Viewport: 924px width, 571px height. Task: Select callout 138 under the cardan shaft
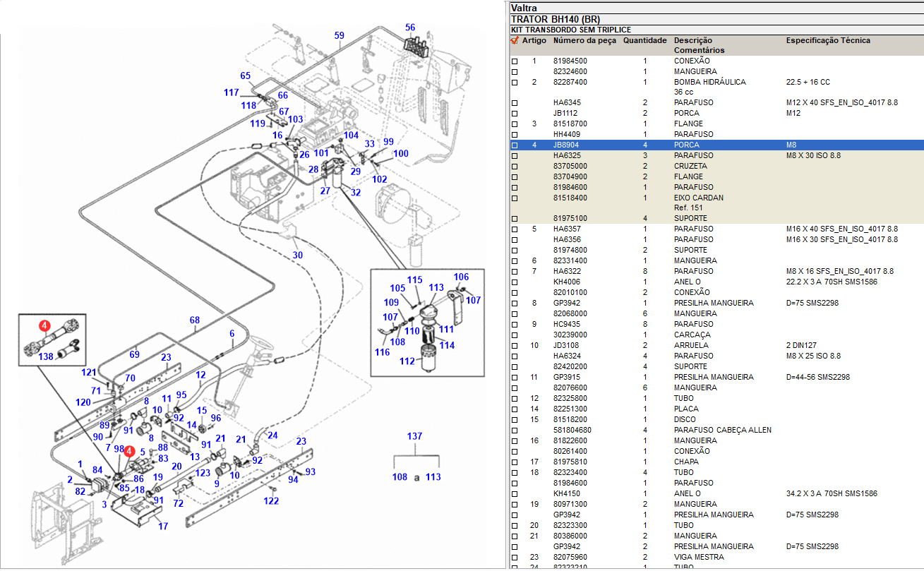[46, 357]
